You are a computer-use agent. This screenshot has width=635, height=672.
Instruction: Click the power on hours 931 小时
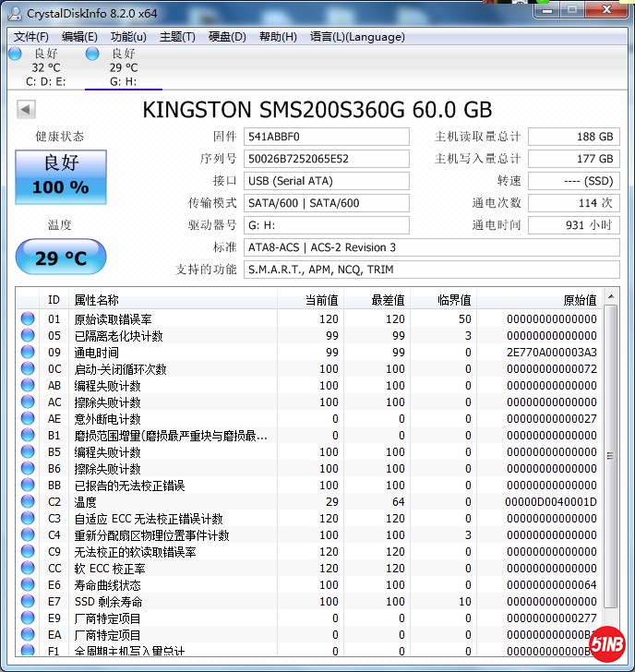tap(574, 225)
